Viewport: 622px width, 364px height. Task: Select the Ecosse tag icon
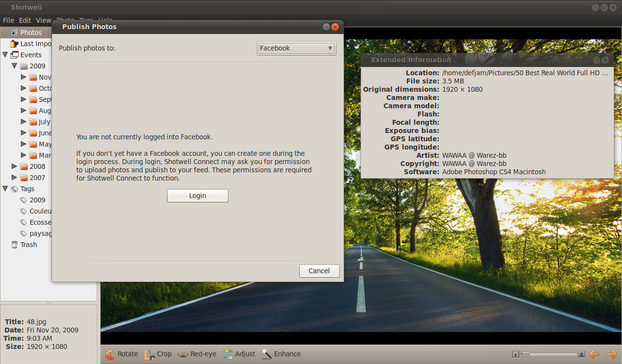tap(24, 222)
